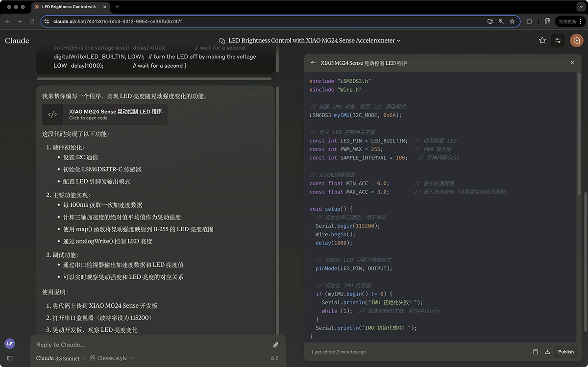Star this Claude conversation
The height and width of the screenshot is (367, 588).
[542, 41]
